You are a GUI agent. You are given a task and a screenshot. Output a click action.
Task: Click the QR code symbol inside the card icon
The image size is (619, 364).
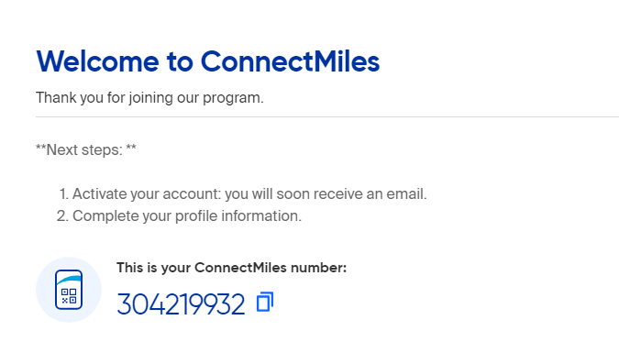pos(69,296)
